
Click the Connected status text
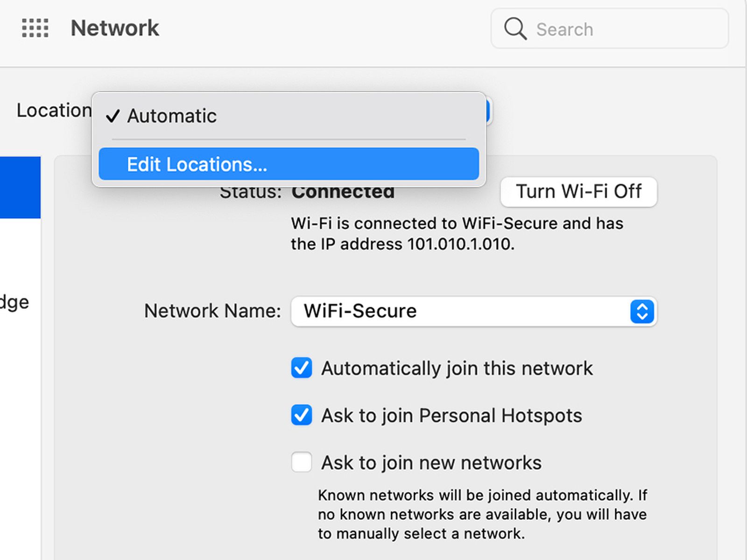pyautogui.click(x=343, y=192)
